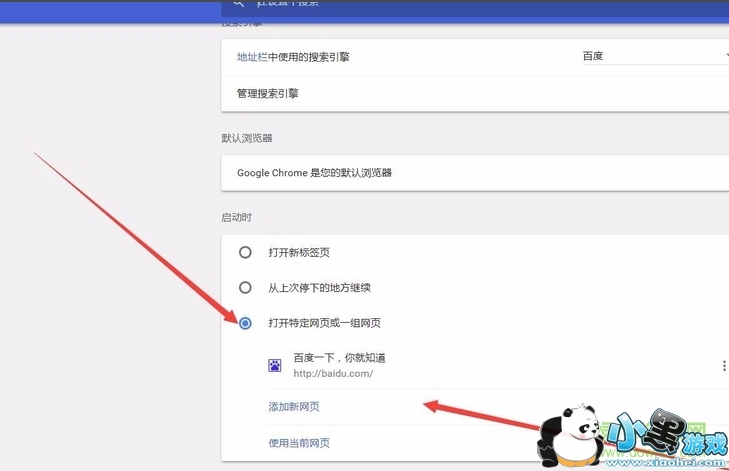The width and height of the screenshot is (729, 471).
Task: Click the 启动时 section heading
Action: (236, 218)
